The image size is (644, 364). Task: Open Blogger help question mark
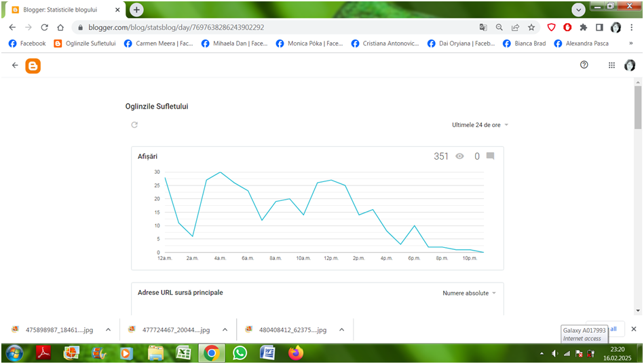point(584,65)
